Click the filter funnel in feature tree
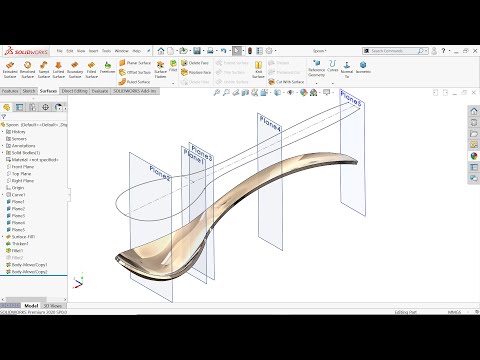480x360 pixels. [4, 116]
